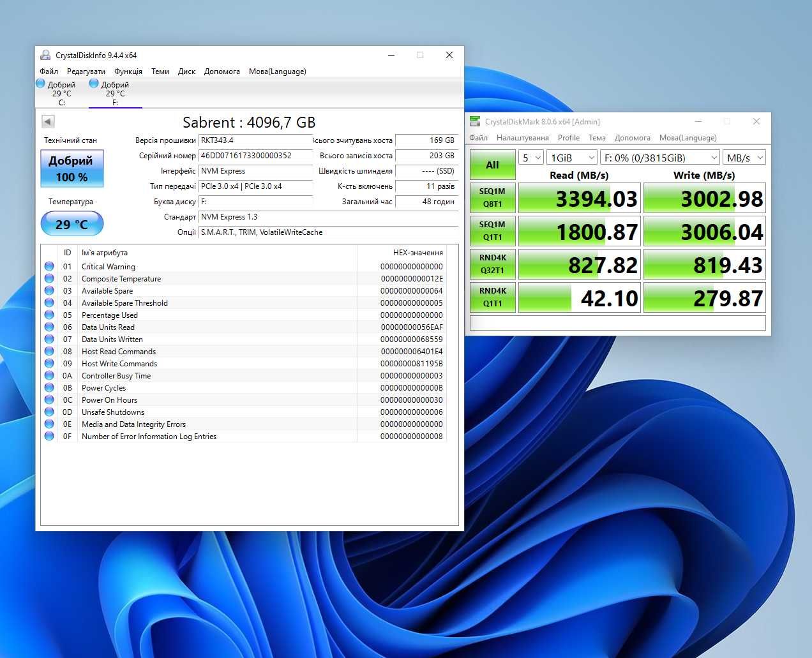Click the serial number field
This screenshot has height=658, width=812.
coord(255,156)
